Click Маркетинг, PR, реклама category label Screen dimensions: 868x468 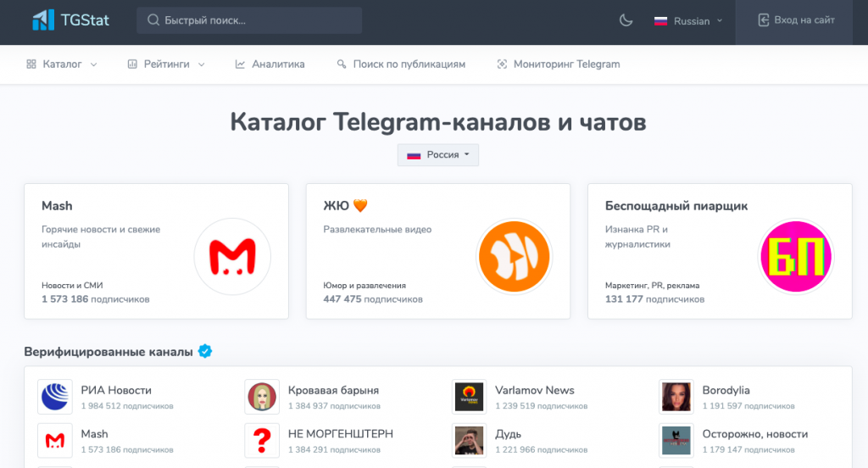click(652, 285)
